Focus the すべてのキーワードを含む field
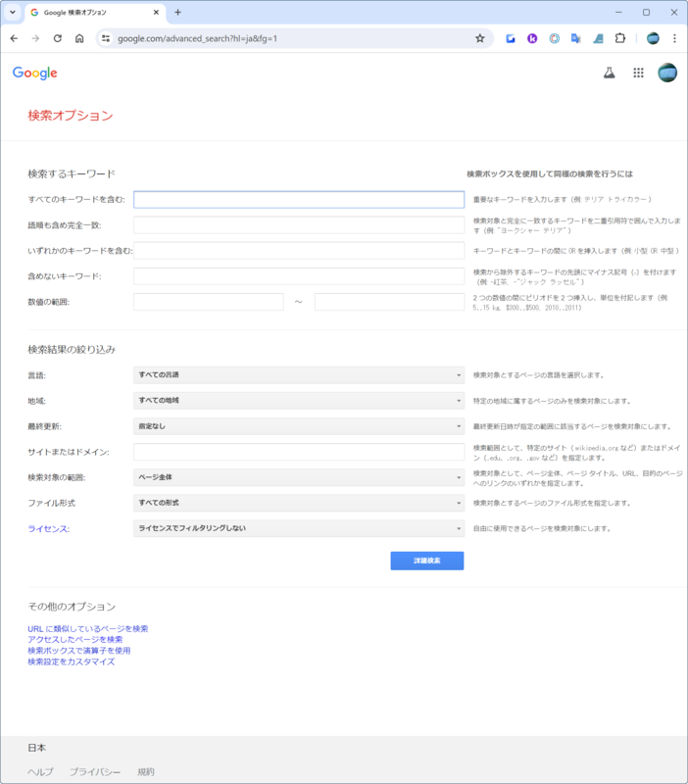688x784 pixels. click(299, 200)
